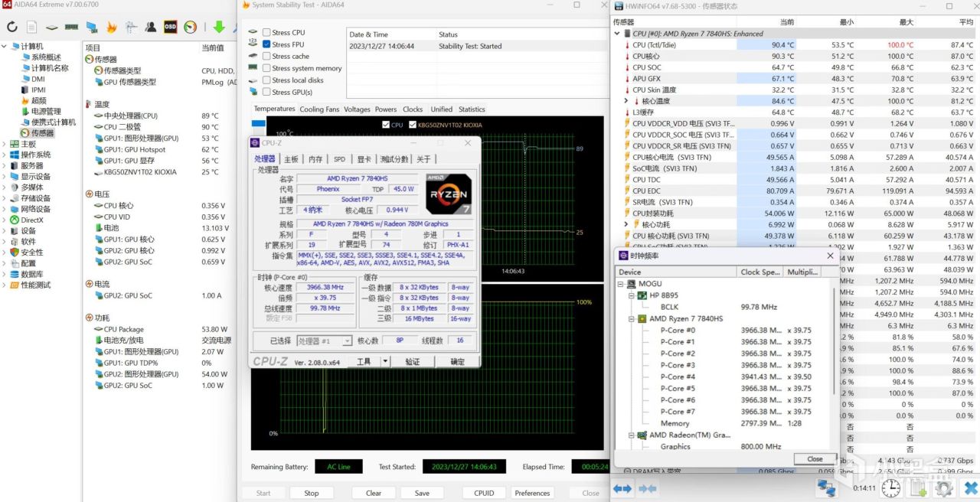Click the user silhouette icon in AIDA64 toolbar
The image size is (980, 502).
(151, 27)
